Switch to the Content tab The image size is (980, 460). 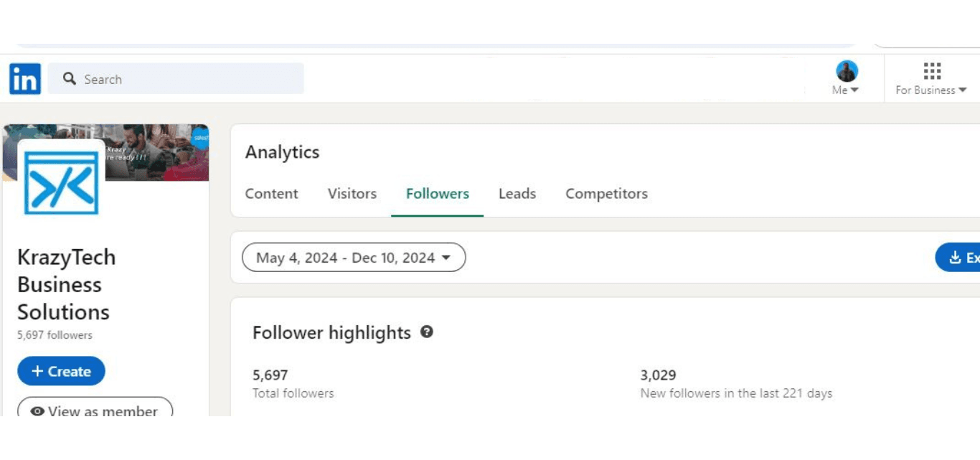pos(271,194)
